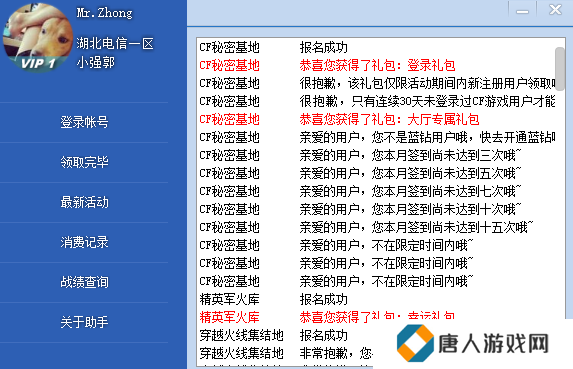Click the VIP 1 user avatar
The height and width of the screenshot is (369, 573).
tap(38, 37)
